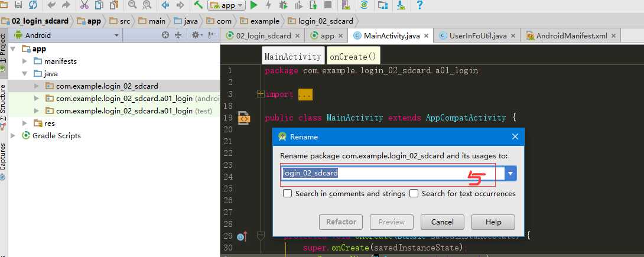Click the Stop square icon
The width and height of the screenshot is (644, 257).
(x=328, y=5)
